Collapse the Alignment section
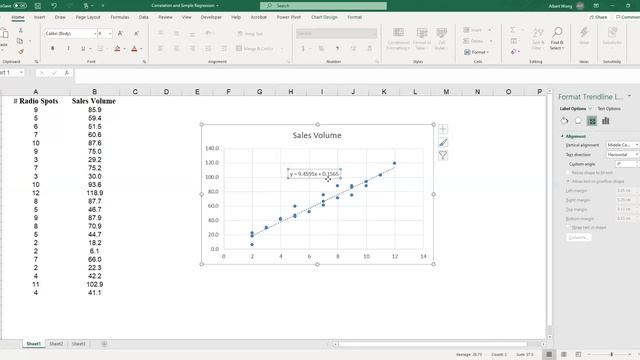 pos(562,136)
